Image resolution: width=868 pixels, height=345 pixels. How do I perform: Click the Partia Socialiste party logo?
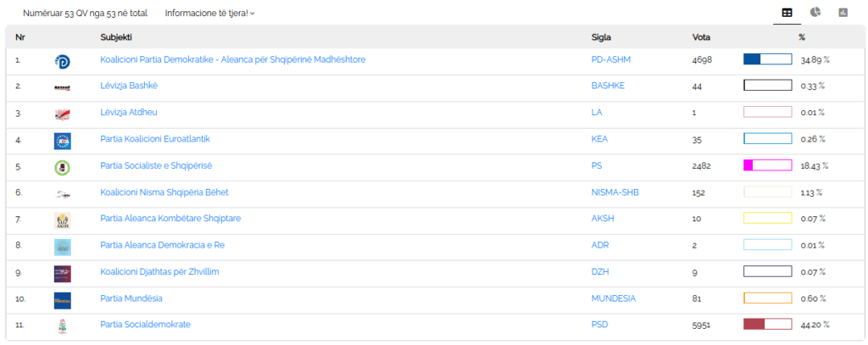pos(62,167)
